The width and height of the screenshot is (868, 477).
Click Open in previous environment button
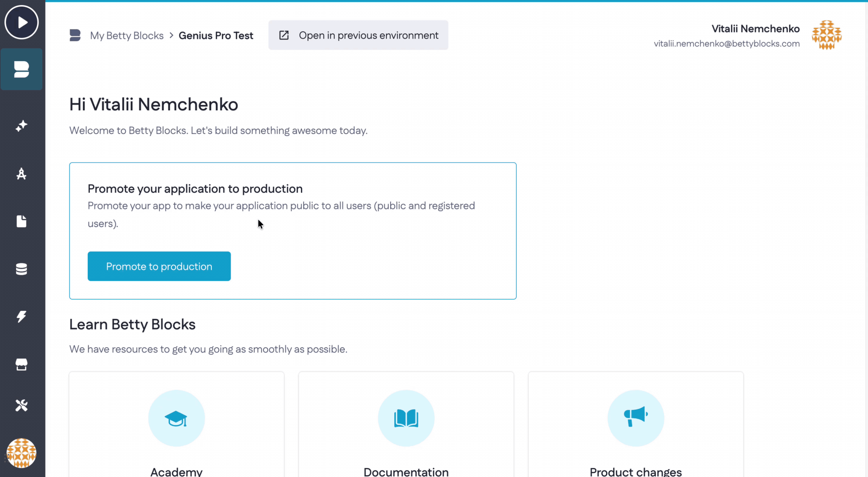[358, 35]
